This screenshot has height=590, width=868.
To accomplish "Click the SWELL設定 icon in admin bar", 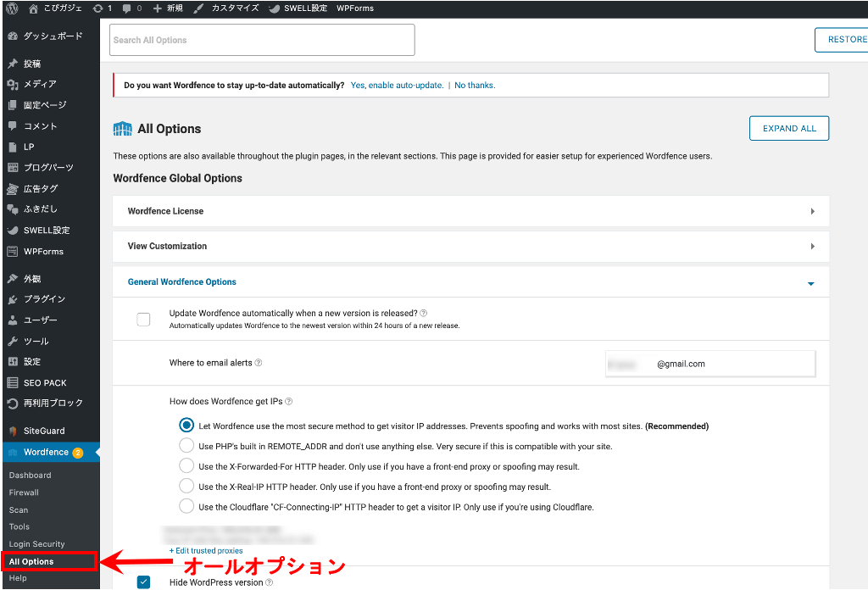I will point(274,8).
